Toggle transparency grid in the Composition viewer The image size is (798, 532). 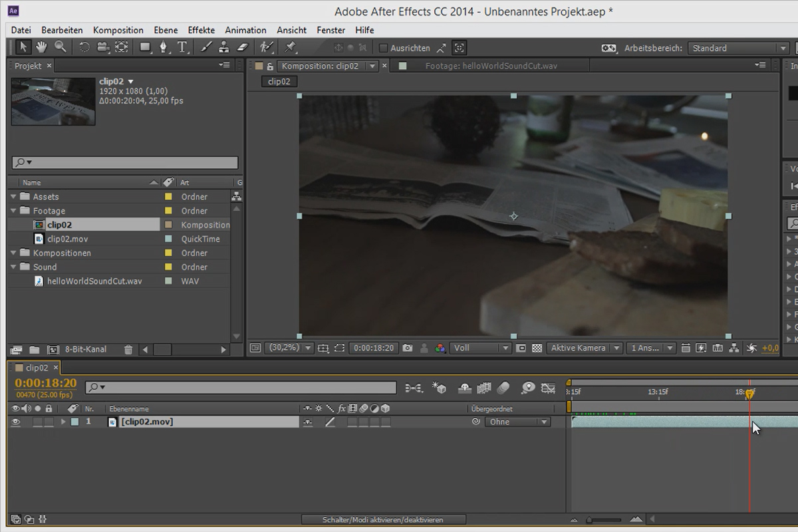click(x=535, y=347)
